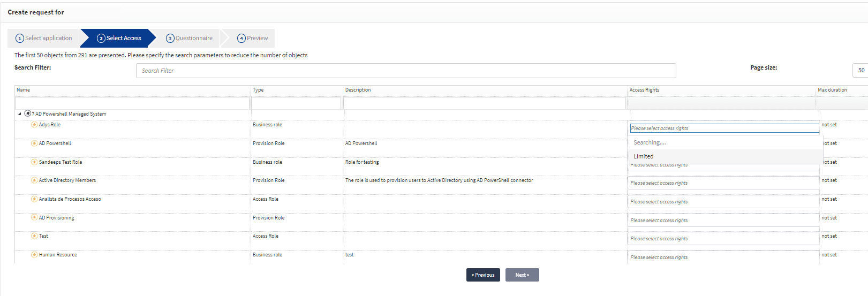Go to the Select application step

pos(44,38)
